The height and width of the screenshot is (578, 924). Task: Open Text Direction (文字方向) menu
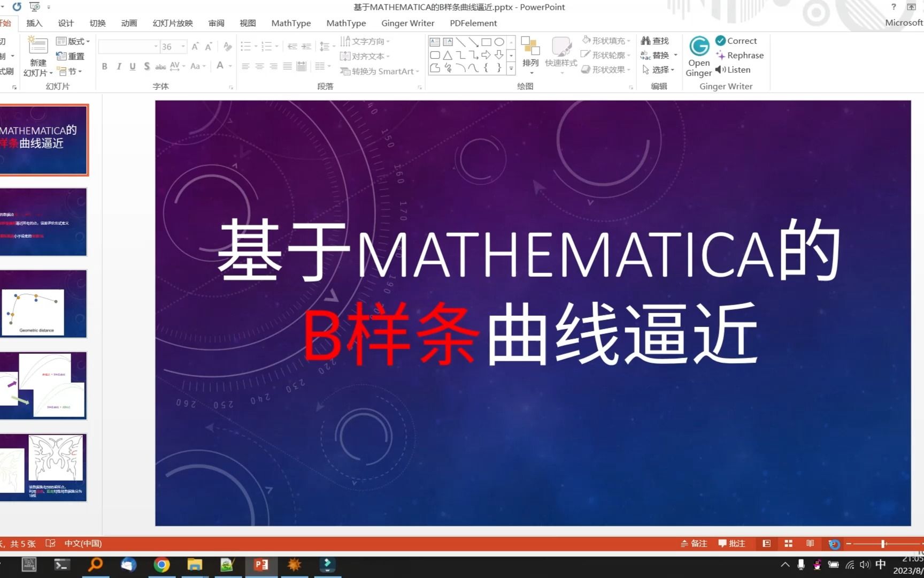coord(365,41)
